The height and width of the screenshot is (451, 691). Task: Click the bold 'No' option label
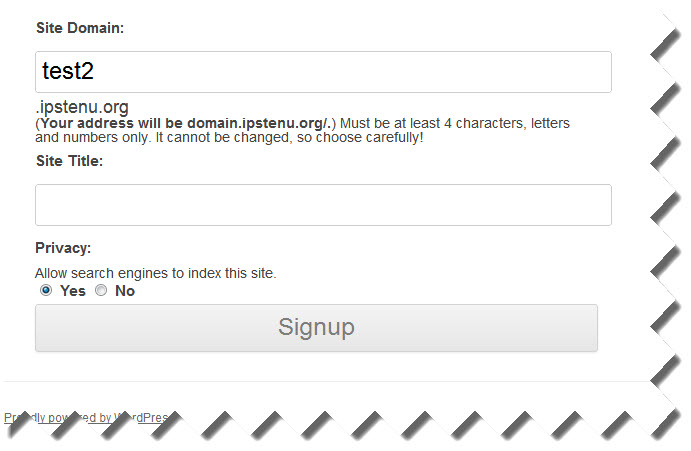(125, 291)
